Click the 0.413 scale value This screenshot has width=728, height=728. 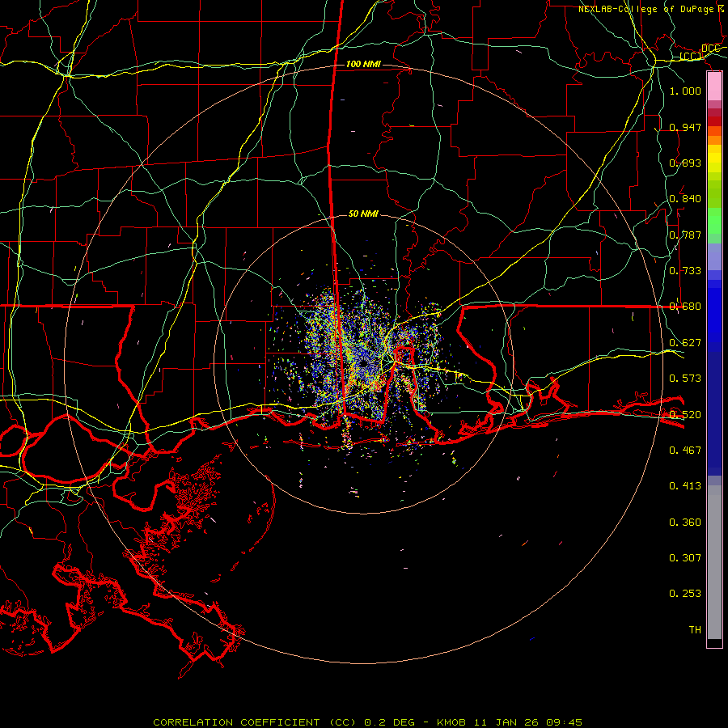pyautogui.click(x=685, y=485)
